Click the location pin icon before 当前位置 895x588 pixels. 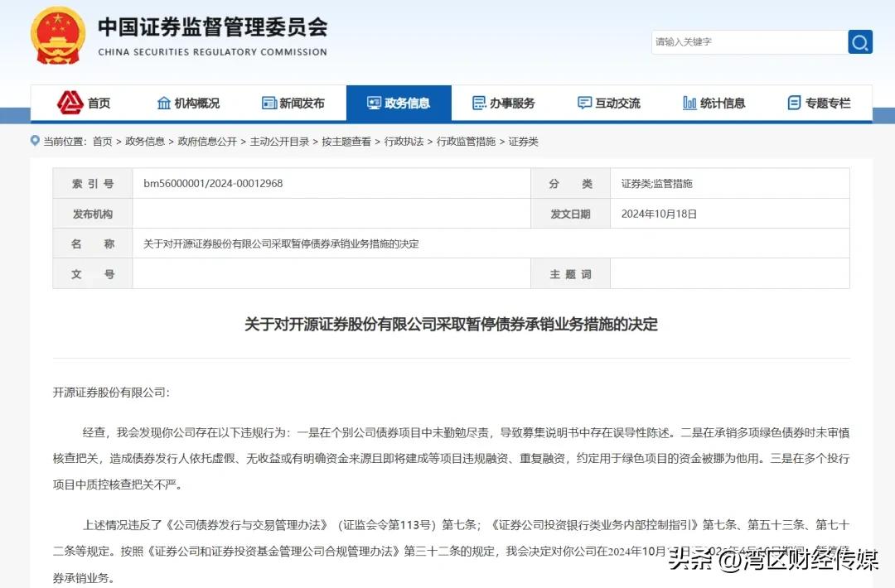pos(33,141)
